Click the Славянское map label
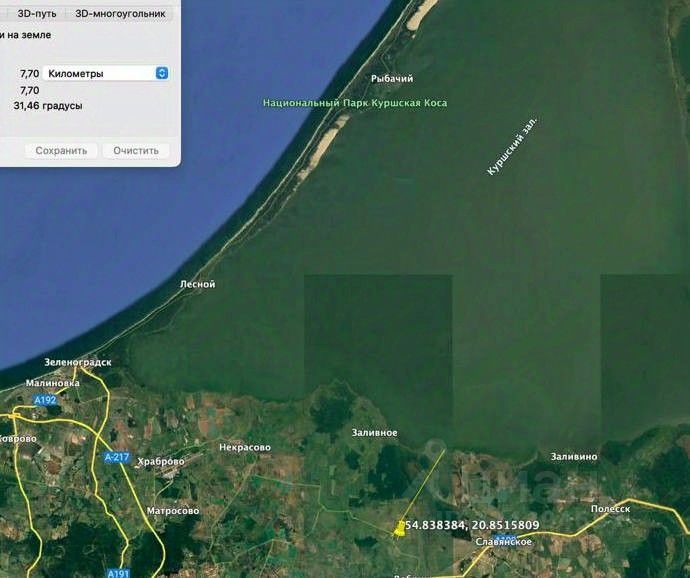The width and height of the screenshot is (690, 578). [x=503, y=542]
